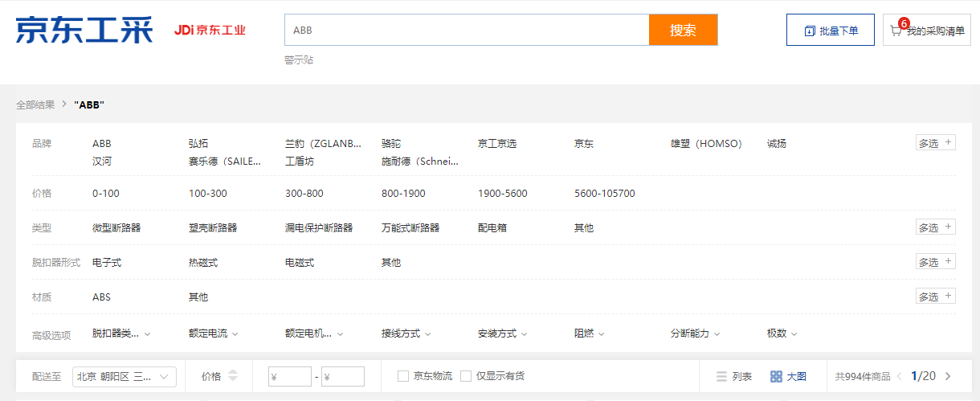Image resolution: width=980 pixels, height=401 pixels.
Task: Filter by brand 雄塑（HOMSO）
Action: coord(706,144)
